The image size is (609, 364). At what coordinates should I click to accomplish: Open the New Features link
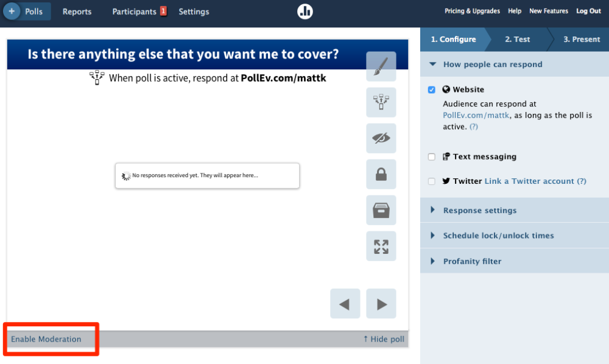549,11
